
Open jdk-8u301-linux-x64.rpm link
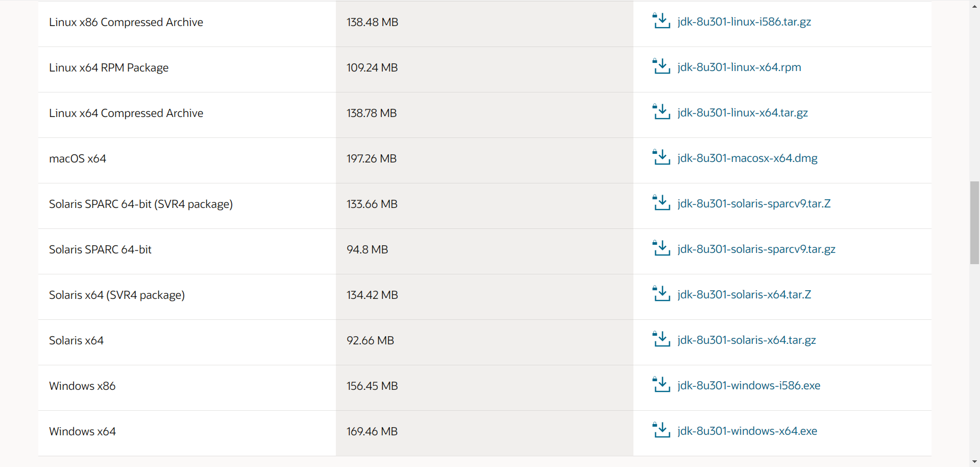739,67
